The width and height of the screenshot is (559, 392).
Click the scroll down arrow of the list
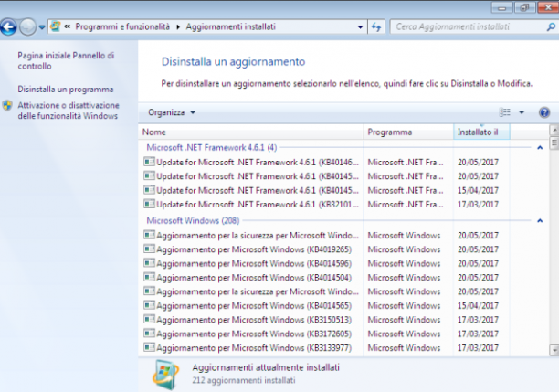pos(554,350)
